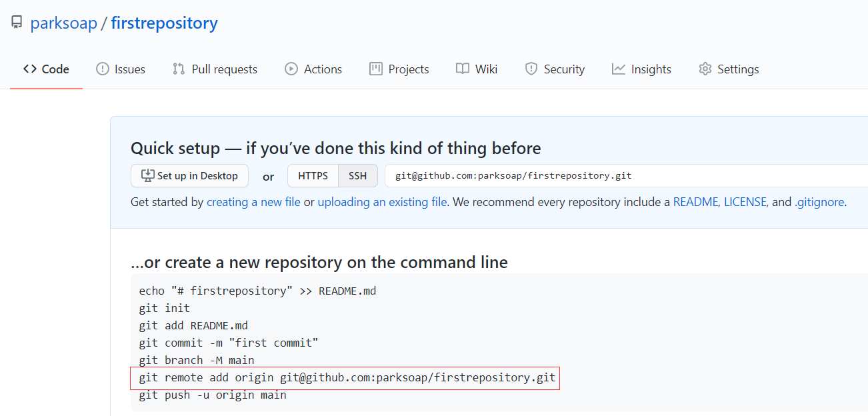Select SSH clone protocol
Image resolution: width=868 pixels, height=416 pixels.
(358, 176)
